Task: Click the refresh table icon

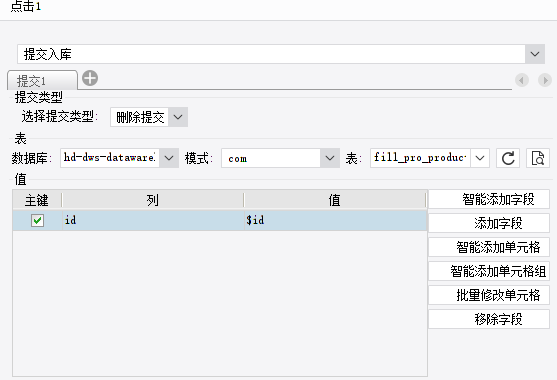Action: point(508,158)
